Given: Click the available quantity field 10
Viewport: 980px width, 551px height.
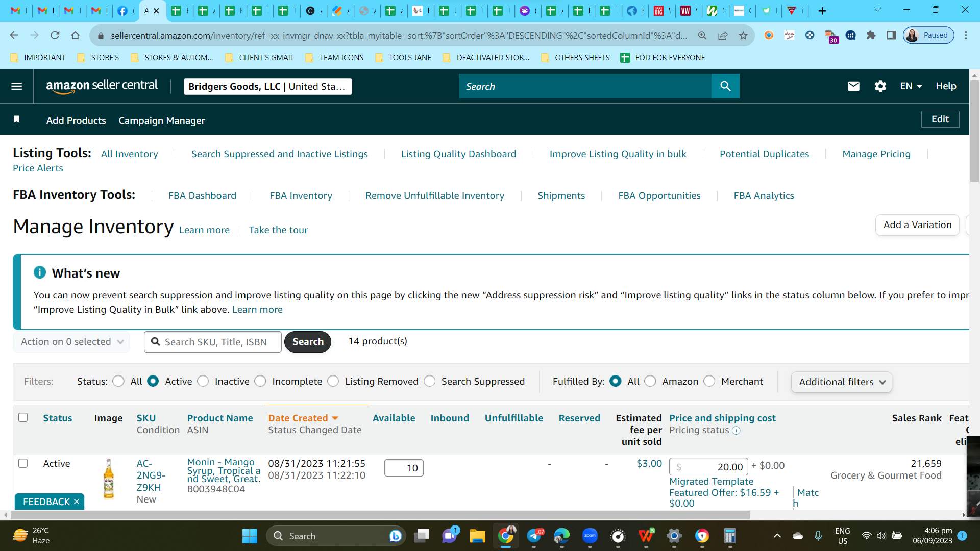Looking at the screenshot, I should coord(404,468).
